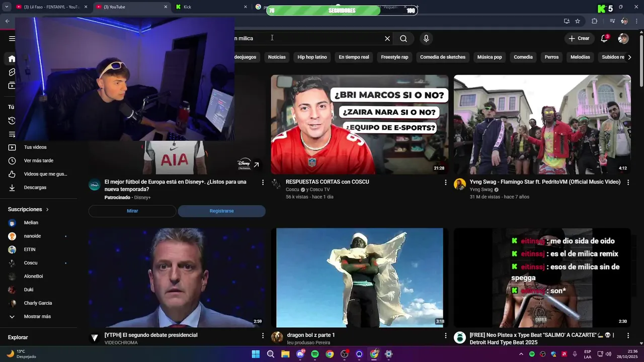The image size is (644, 362).
Task: Select the En tiempo real chip
Action: [354, 57]
